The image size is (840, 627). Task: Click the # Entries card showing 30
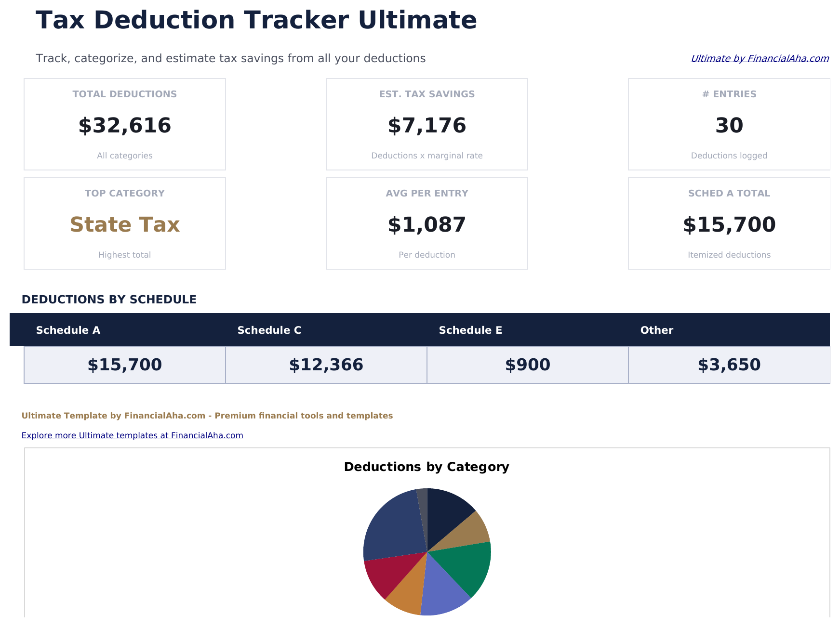tap(729, 124)
